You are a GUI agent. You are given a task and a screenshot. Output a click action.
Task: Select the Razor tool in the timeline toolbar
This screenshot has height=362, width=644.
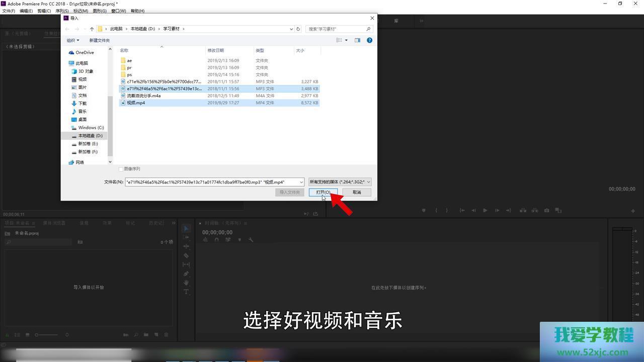pyautogui.click(x=186, y=255)
